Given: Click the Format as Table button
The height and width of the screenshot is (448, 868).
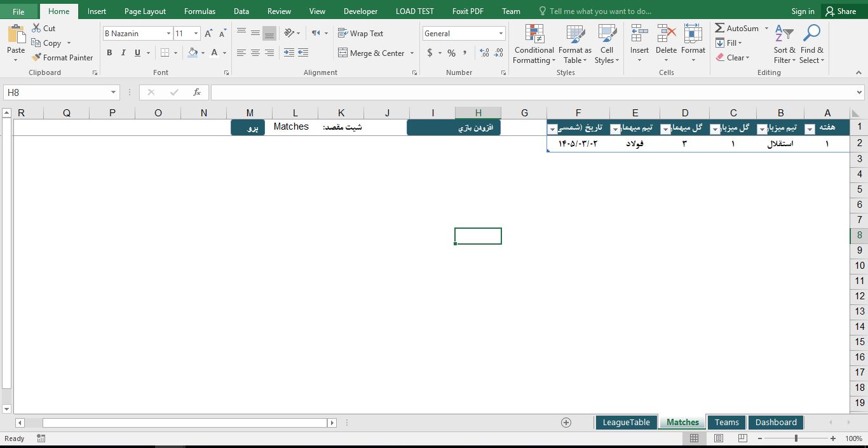Looking at the screenshot, I should coord(575,44).
